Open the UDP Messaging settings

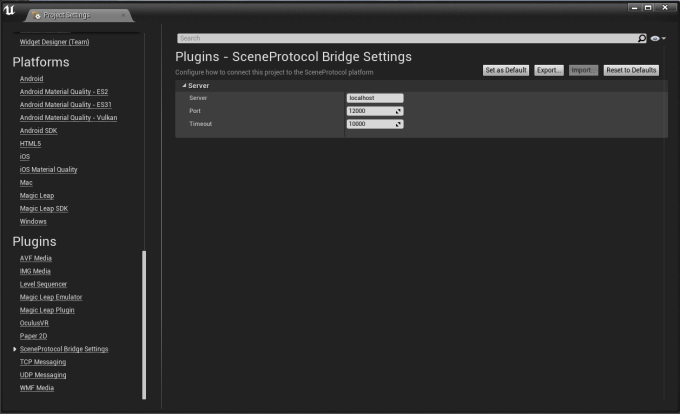[43, 375]
